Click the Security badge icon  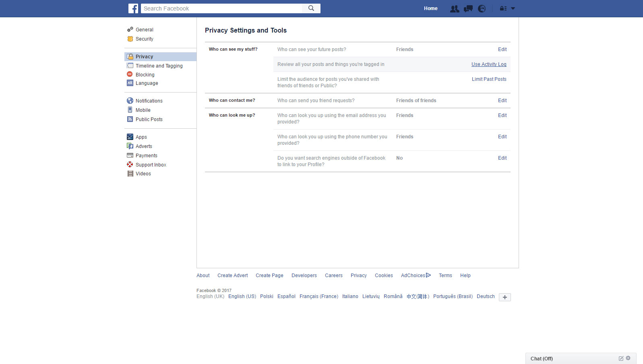pyautogui.click(x=130, y=39)
